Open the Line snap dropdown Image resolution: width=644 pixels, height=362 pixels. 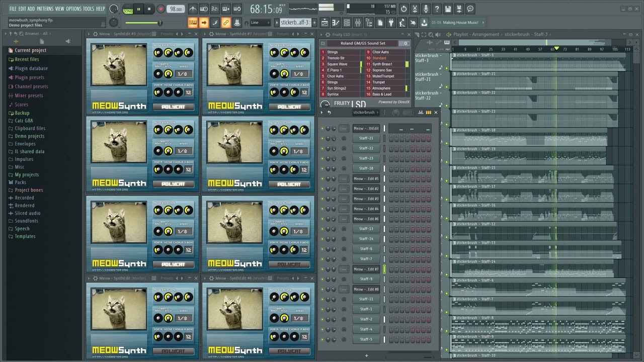[x=260, y=23]
